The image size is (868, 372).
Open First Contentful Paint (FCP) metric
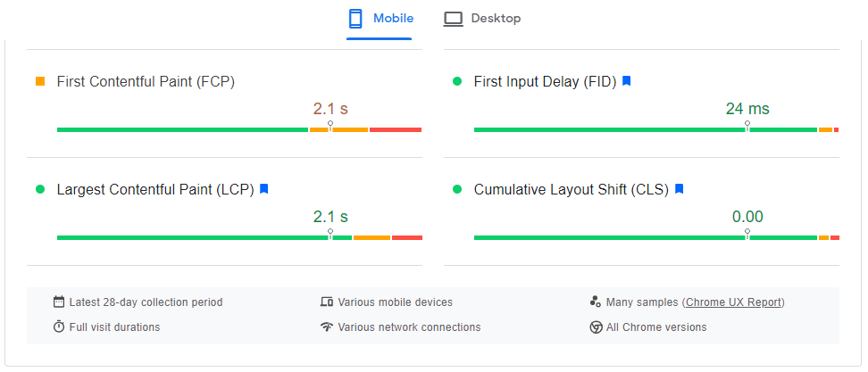click(146, 81)
